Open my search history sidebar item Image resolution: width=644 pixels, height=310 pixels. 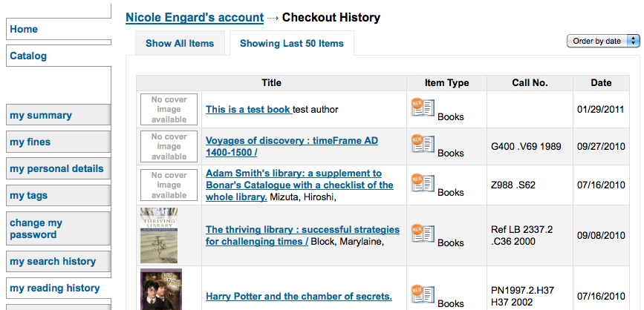pos(59,262)
